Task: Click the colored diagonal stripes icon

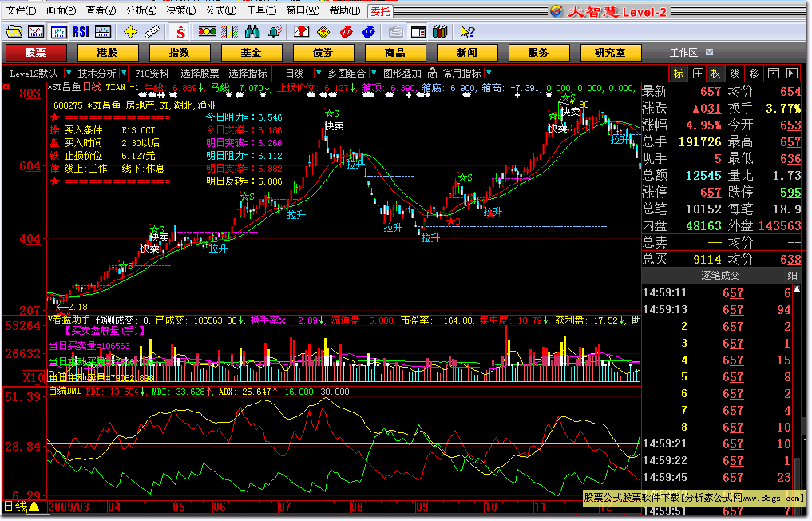Action: (229, 32)
